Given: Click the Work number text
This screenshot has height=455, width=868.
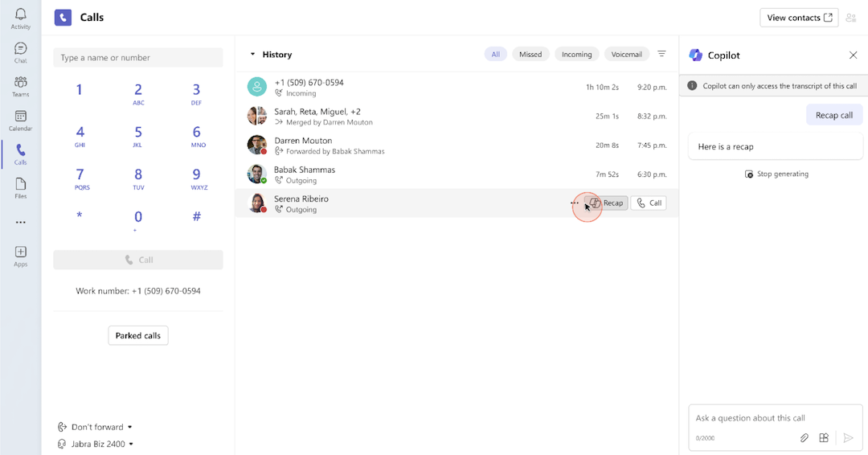Looking at the screenshot, I should pos(138,290).
